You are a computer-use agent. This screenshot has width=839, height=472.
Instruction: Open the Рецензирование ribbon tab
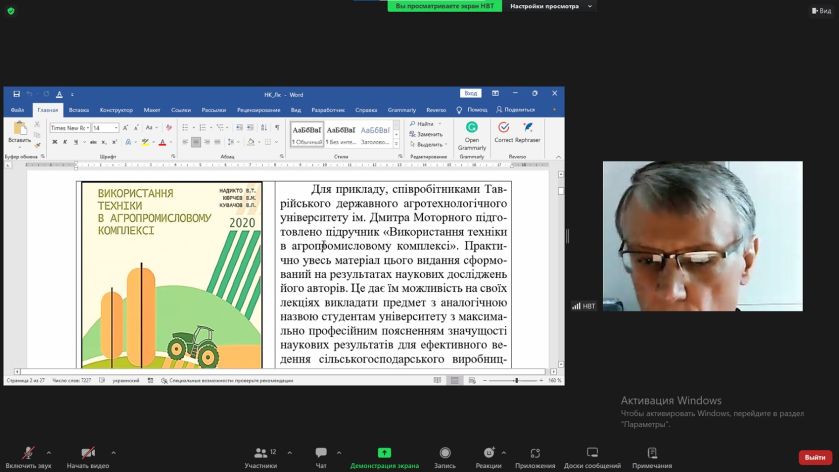coord(259,110)
